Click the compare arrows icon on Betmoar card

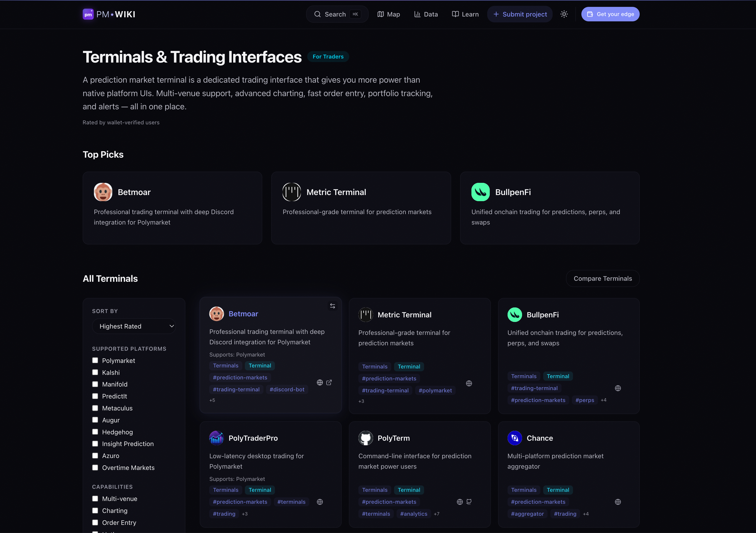(332, 306)
